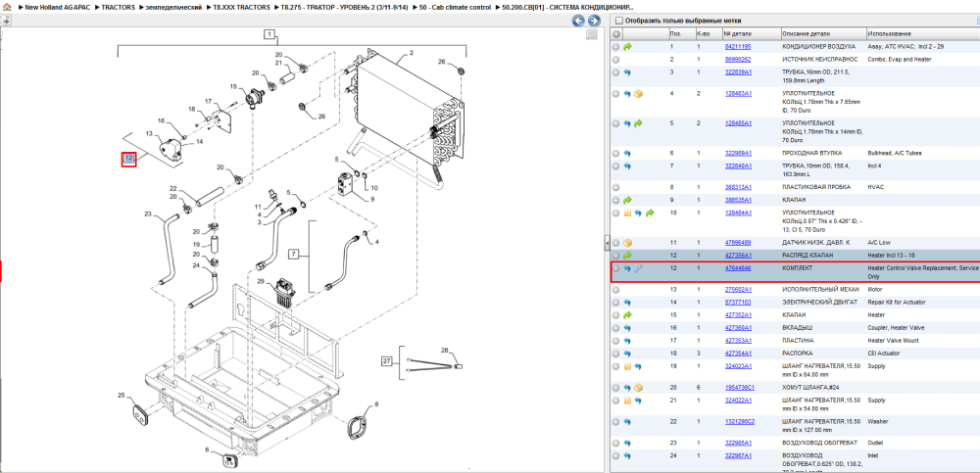The width and height of the screenshot is (980, 473).
Task: Open part number 386535A1 link
Action: coord(738,200)
